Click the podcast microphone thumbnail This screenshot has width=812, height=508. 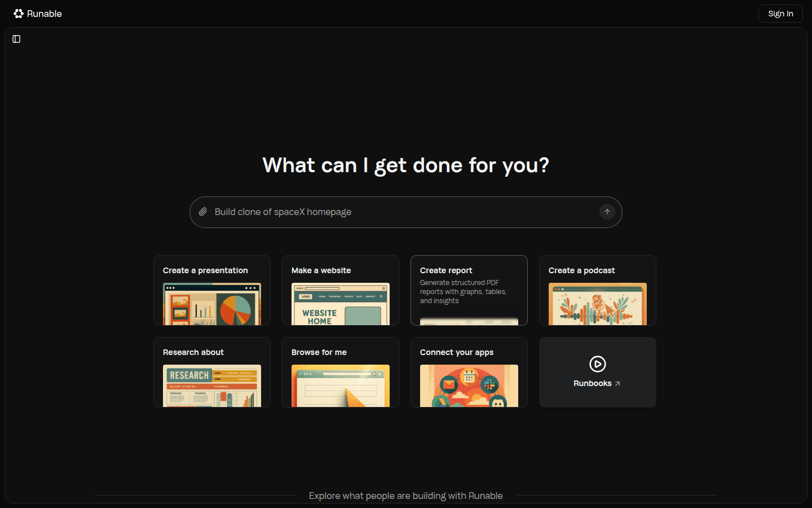[598, 304]
